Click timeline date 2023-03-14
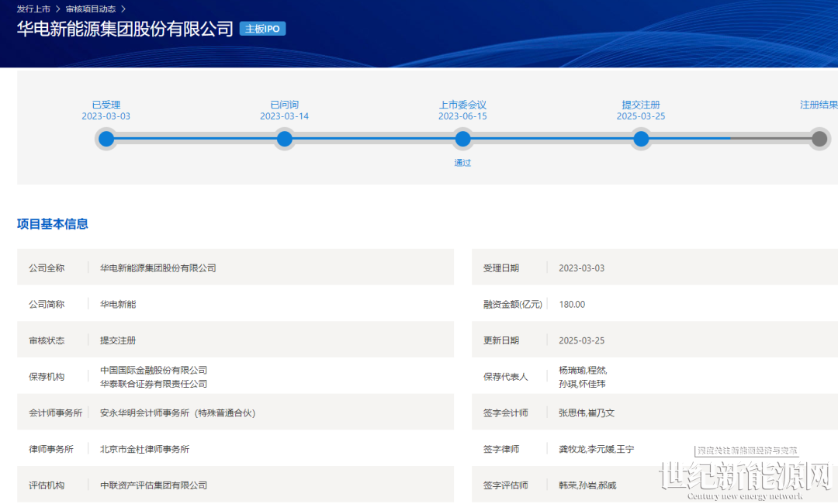Viewport: 838px width, 504px height. pyautogui.click(x=284, y=116)
